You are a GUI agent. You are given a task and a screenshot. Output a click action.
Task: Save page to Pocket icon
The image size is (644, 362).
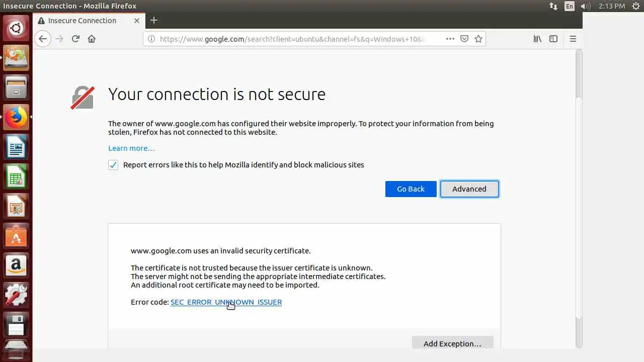[464, 39]
